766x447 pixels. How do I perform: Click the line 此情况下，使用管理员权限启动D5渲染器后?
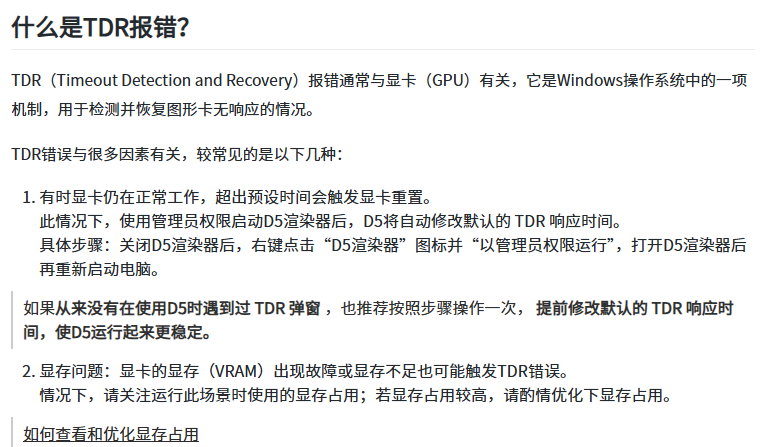coord(331,221)
